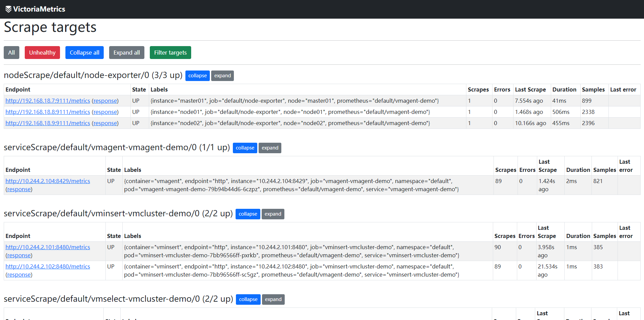
Task: Click Duration value 455ms
Action: point(561,123)
